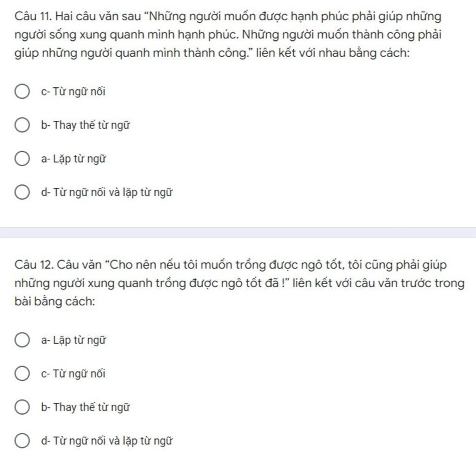Screen dimensions: 476x469
Task: Pick radio "d- Từ ngữ nối và lặp từ ngữ" Câu 12
Action: coord(22,441)
